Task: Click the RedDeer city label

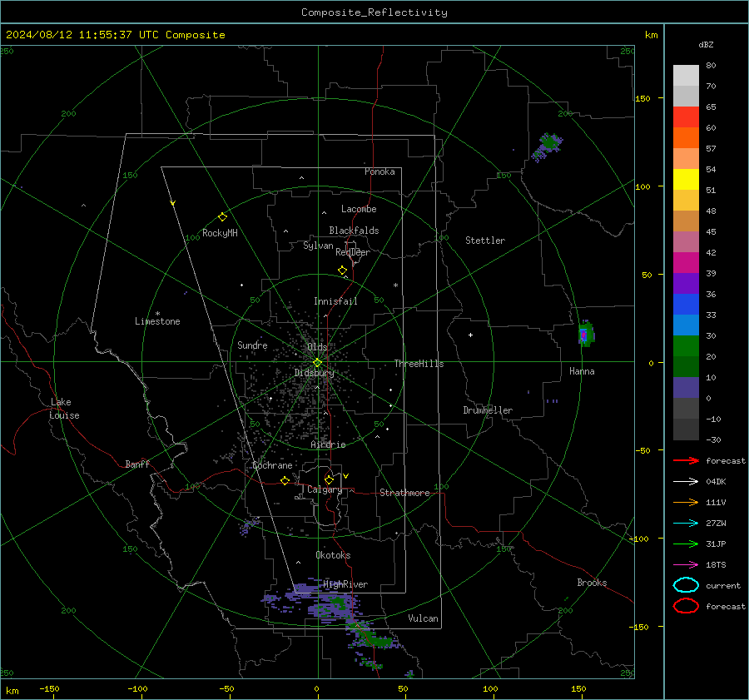Action: (353, 252)
